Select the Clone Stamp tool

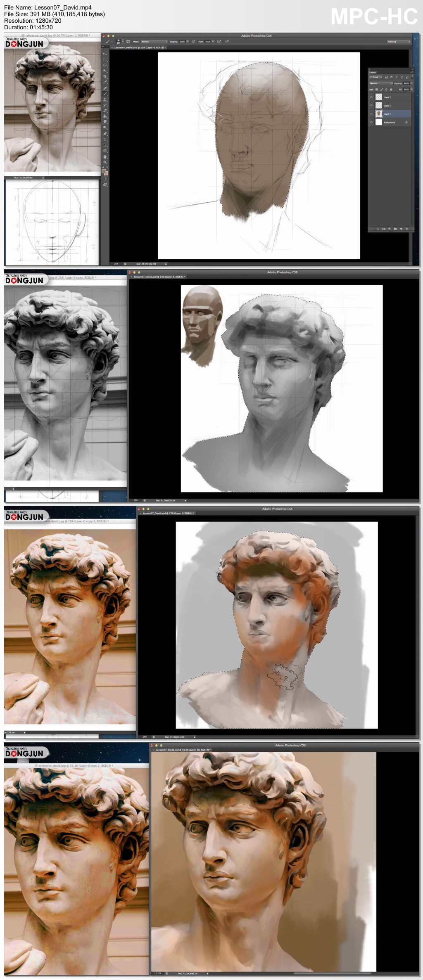(x=105, y=99)
